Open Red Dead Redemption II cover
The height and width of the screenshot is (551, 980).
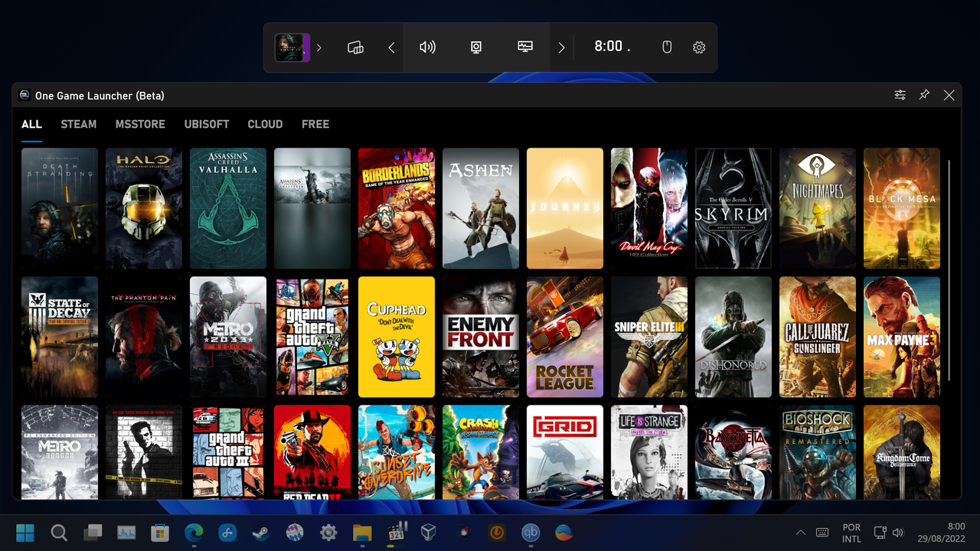click(312, 452)
